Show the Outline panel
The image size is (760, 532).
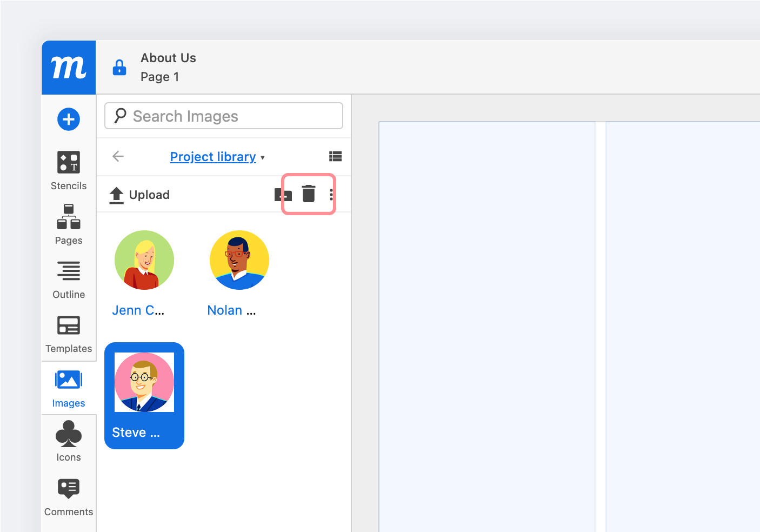click(69, 279)
